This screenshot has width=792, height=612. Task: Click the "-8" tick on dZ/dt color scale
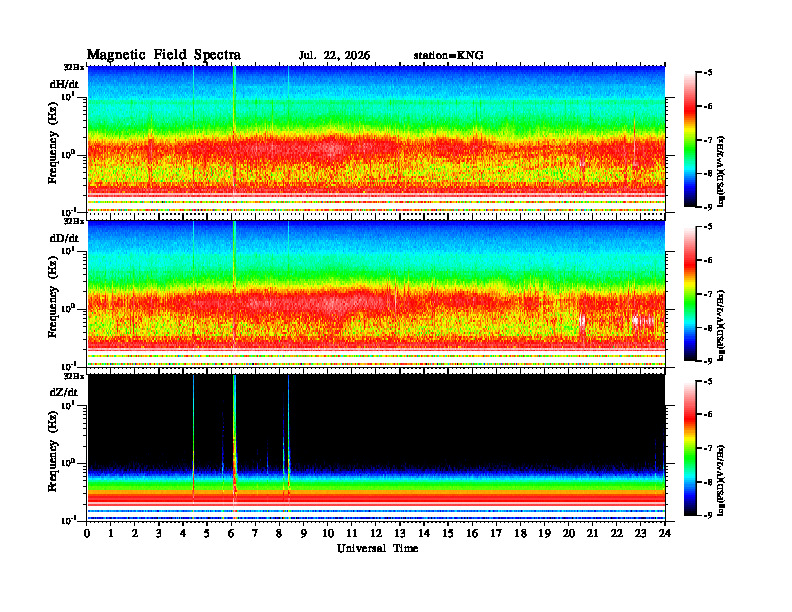point(708,482)
